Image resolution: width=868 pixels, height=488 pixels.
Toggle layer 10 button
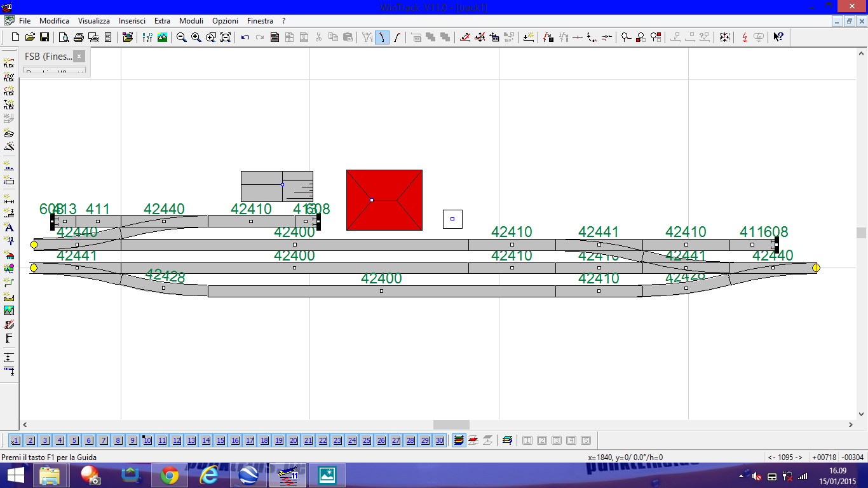[147, 440]
